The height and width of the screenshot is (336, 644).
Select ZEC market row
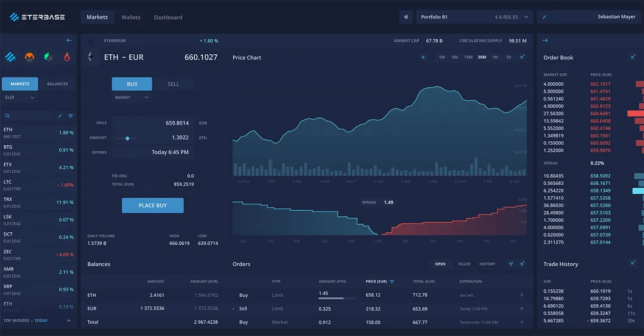[x=38, y=255]
